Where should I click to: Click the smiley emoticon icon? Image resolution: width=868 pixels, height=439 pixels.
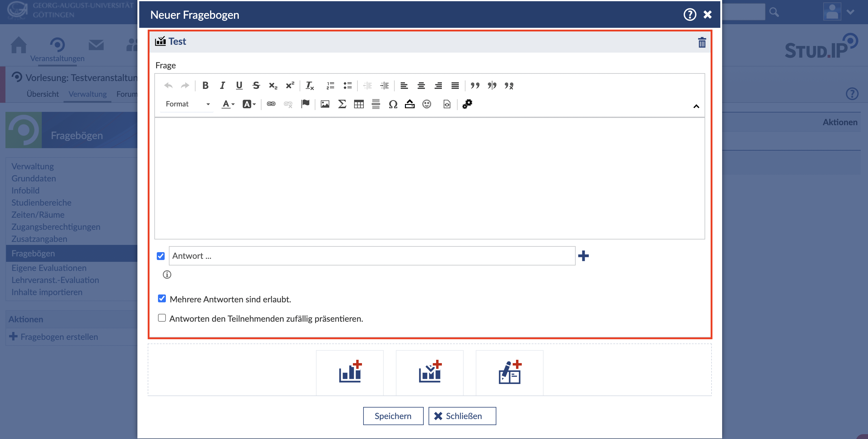pos(427,104)
